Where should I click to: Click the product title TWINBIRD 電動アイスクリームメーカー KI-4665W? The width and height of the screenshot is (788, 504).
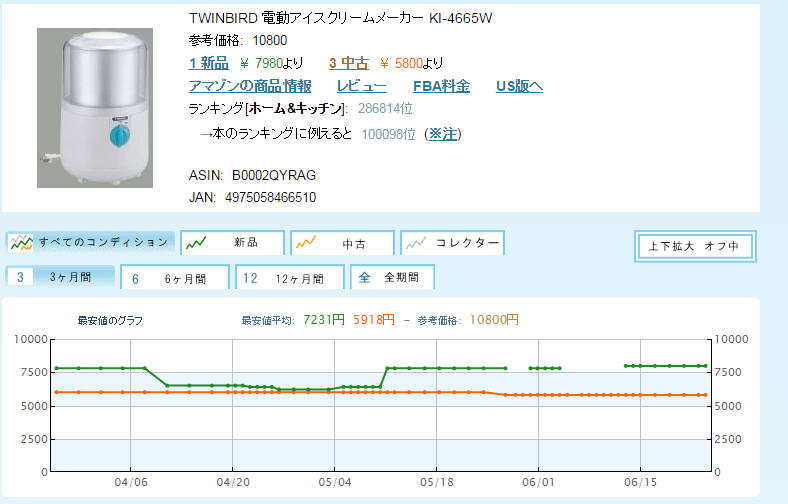point(341,19)
